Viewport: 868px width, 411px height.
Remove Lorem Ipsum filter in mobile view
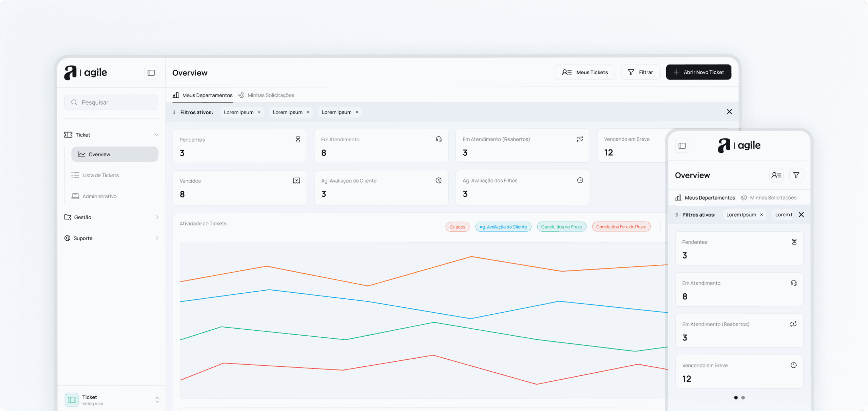(x=762, y=215)
